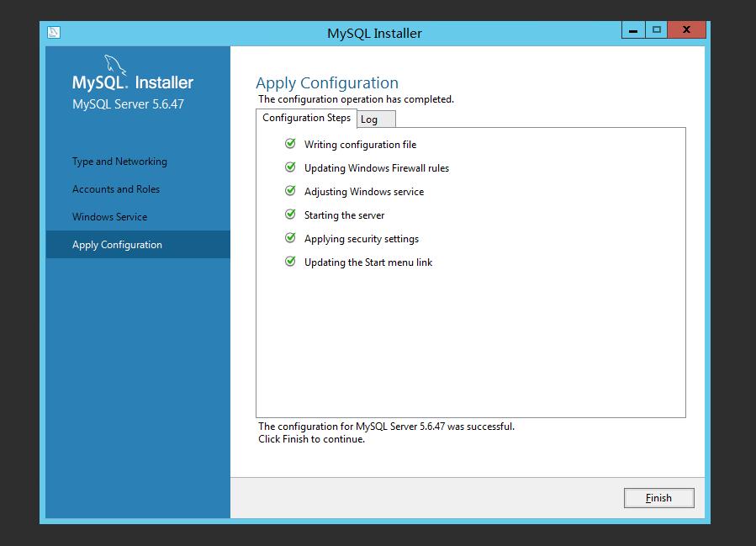
Task: Click the 'Writing configuration file' step text
Action: tap(360, 145)
